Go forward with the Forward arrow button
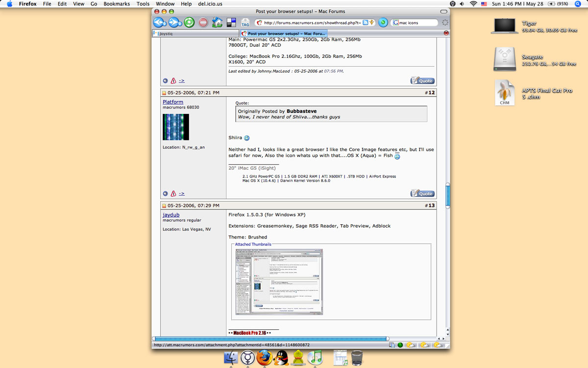 point(175,22)
